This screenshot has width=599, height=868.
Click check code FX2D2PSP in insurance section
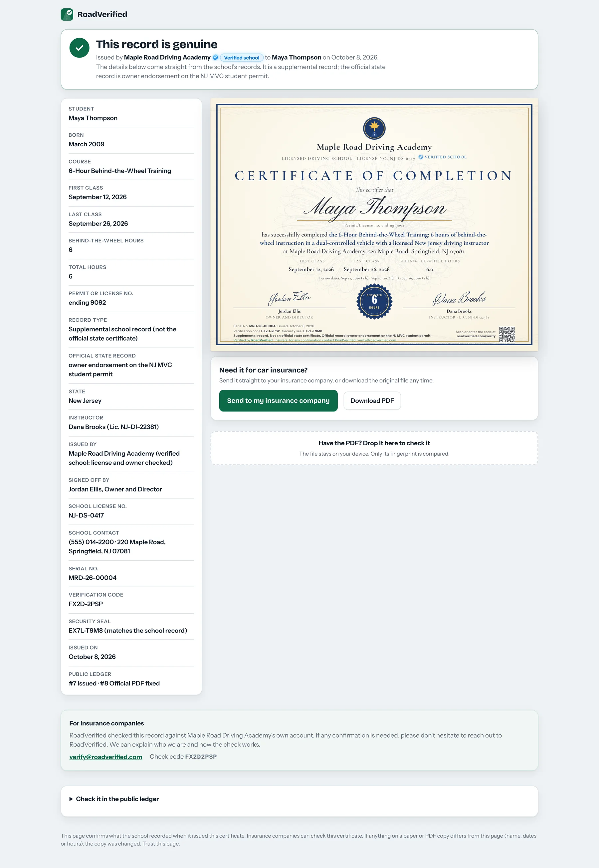[201, 757]
